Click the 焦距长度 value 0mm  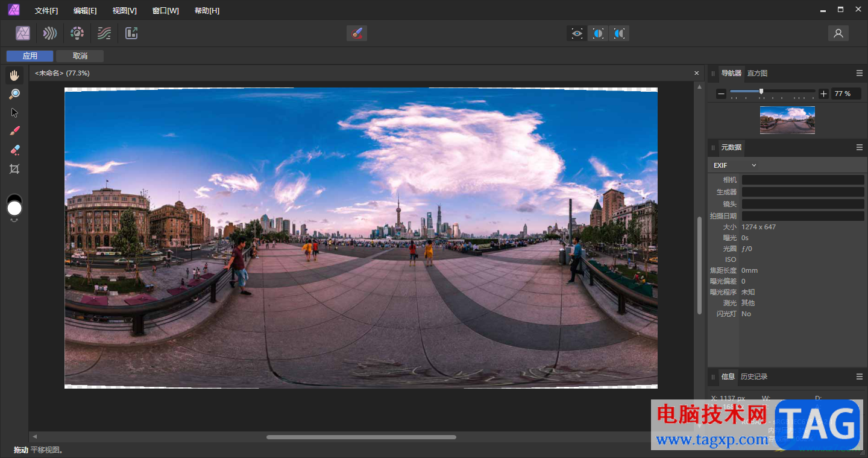[x=749, y=270]
